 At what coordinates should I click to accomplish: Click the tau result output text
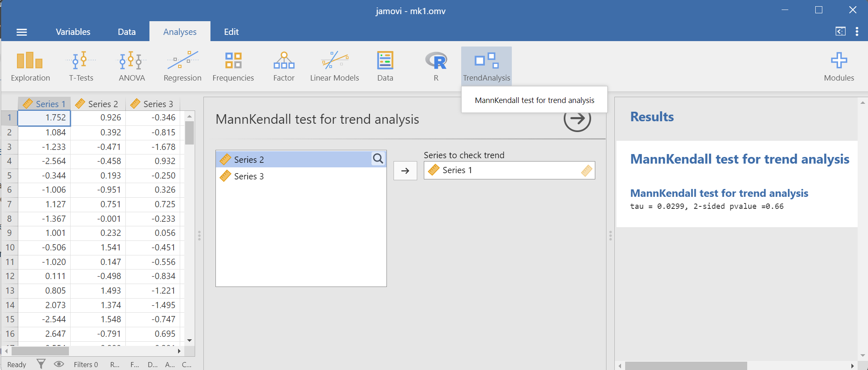[707, 206]
